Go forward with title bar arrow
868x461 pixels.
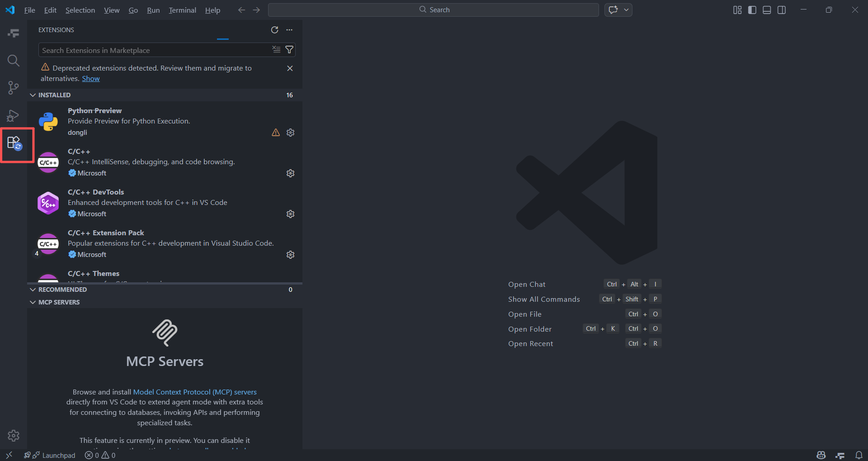click(256, 10)
